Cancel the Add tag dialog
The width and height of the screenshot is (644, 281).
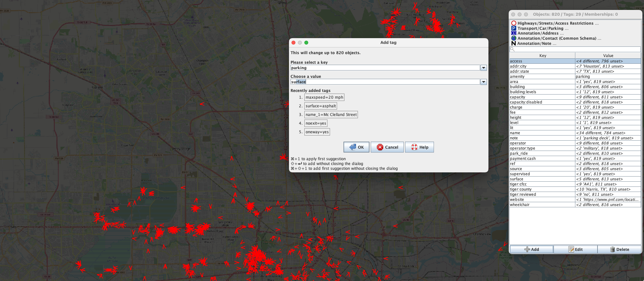pos(387,147)
